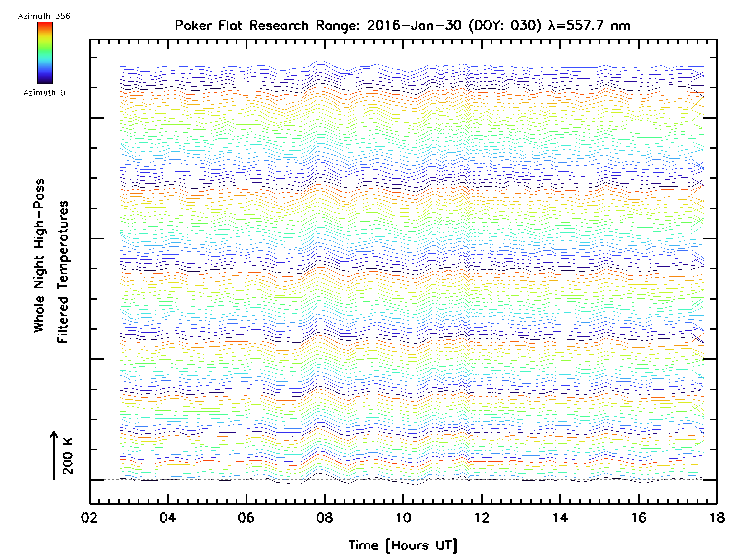The width and height of the screenshot is (747, 560).
Task: Click the 12 hour tick label
Action: tap(482, 518)
